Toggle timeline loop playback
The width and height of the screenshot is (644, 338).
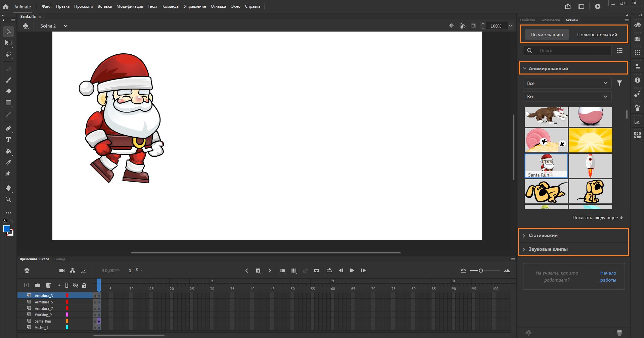pos(329,271)
